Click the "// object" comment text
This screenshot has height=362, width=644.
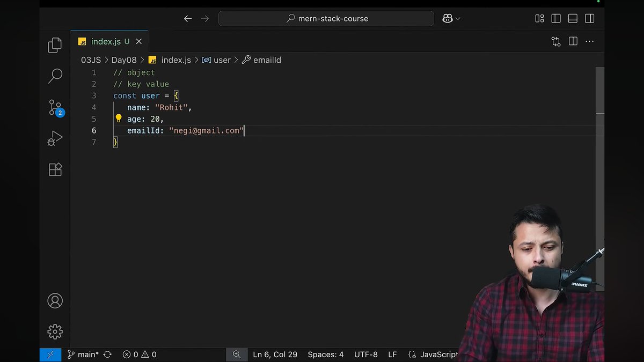pyautogui.click(x=134, y=72)
